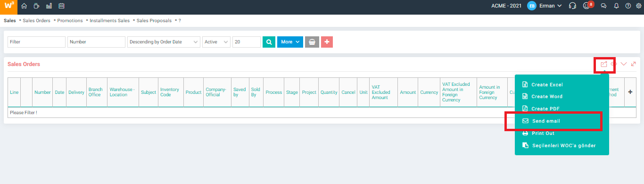
Task: Click the Sold By column header
Action: click(256, 92)
